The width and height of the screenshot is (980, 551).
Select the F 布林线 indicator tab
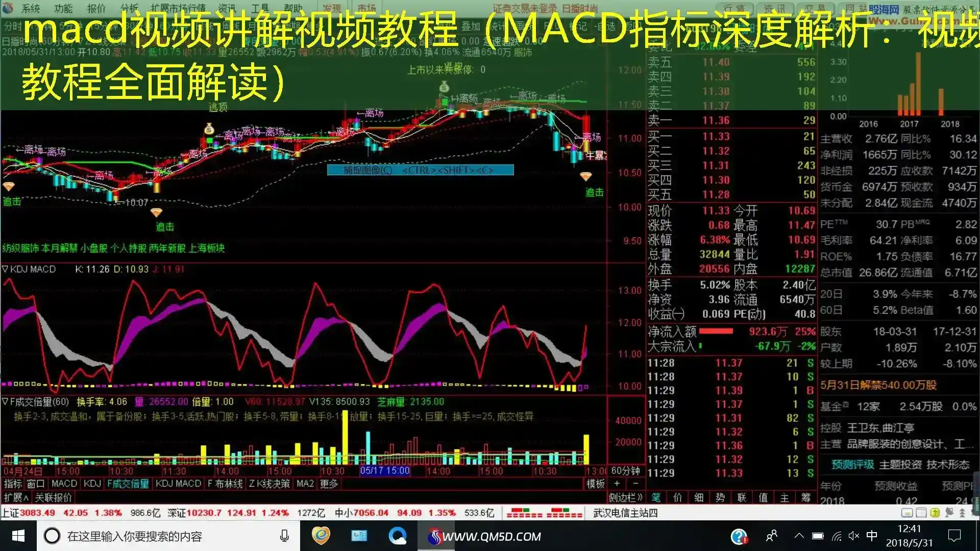click(x=225, y=483)
